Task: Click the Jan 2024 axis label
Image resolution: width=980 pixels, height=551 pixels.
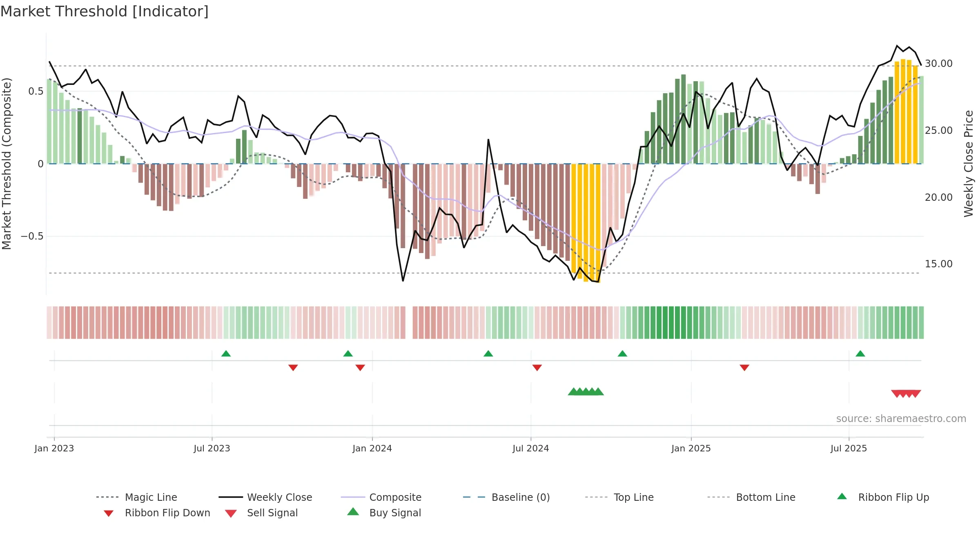Action: tap(372, 448)
